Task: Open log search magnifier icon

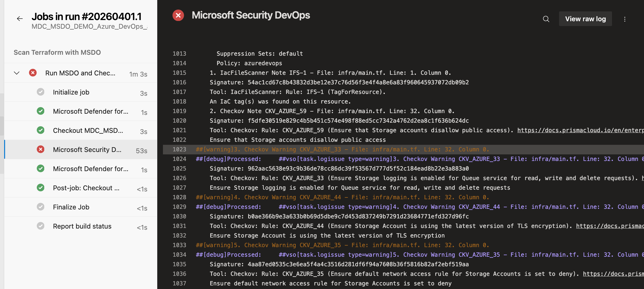Action: pos(546,19)
